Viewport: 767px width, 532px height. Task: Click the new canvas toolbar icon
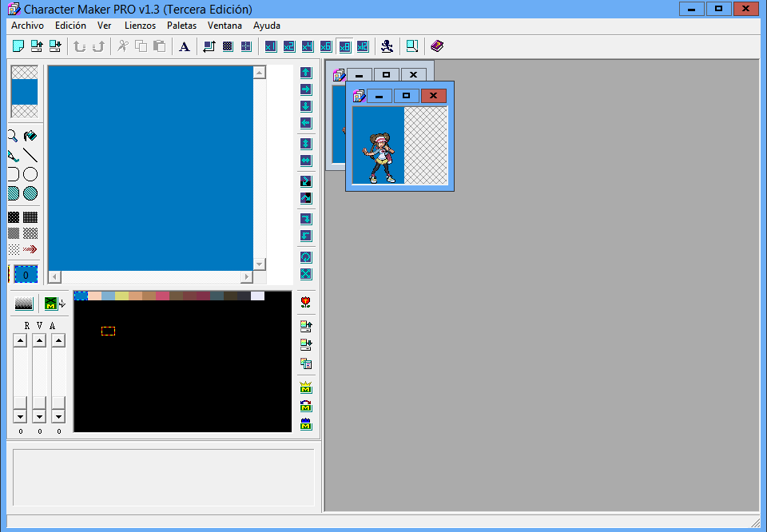pyautogui.click(x=18, y=46)
